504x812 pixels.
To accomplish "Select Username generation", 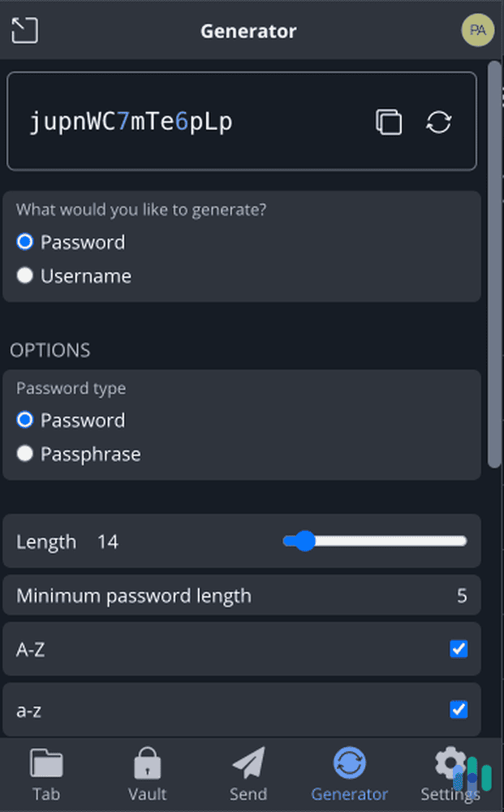I will (x=24, y=275).
